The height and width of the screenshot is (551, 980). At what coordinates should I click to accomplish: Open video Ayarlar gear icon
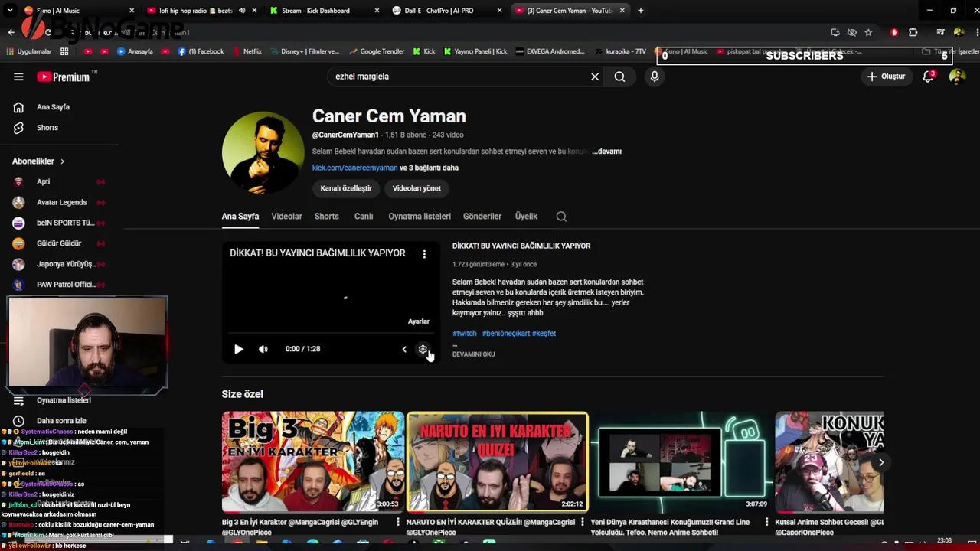click(423, 349)
